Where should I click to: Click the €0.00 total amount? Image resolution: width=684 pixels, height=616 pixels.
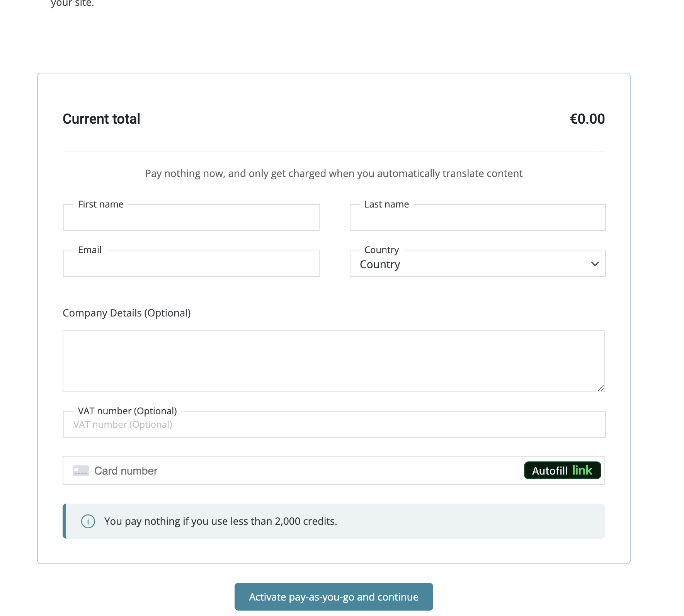tap(587, 119)
